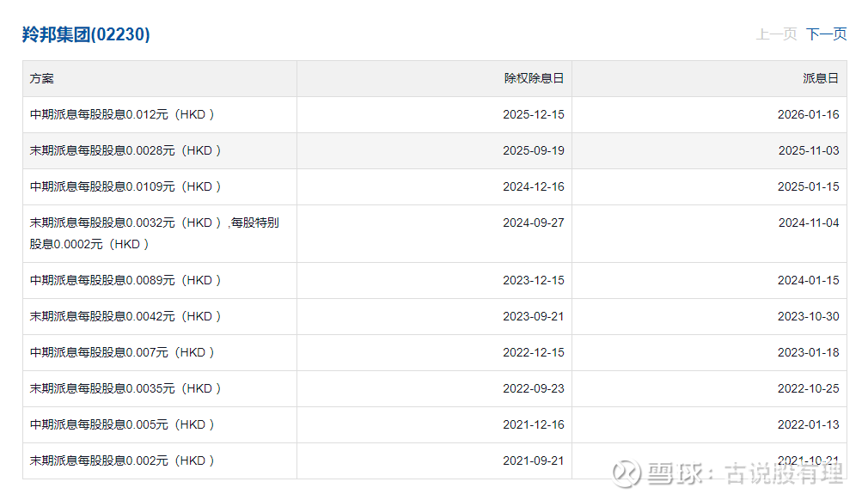Click the 羚邦集团(02230) title link
The image size is (868, 500).
(86, 34)
